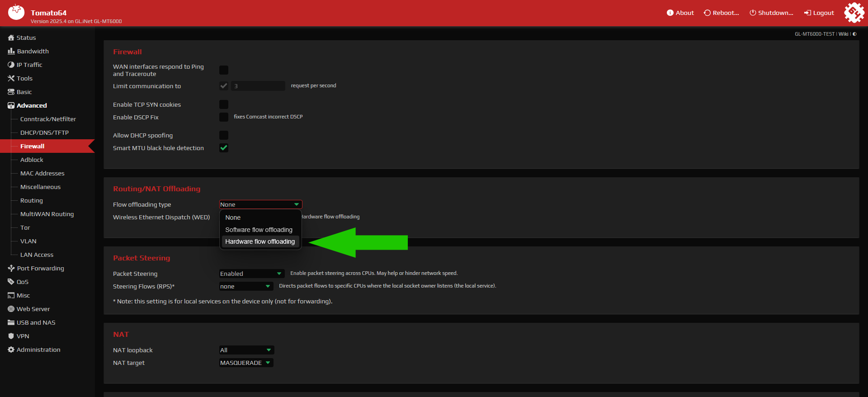Click the Reboot circular arrow icon
Image resolution: width=868 pixels, height=397 pixels.
click(x=707, y=13)
